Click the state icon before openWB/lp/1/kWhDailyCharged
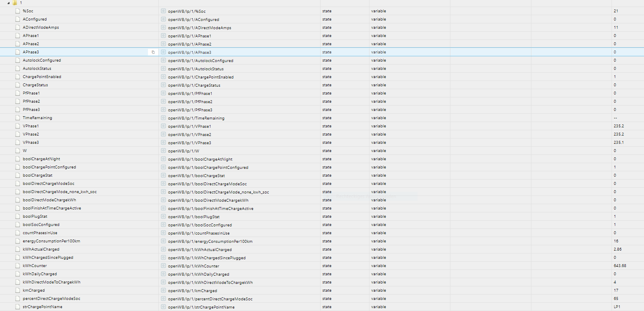 (x=163, y=274)
